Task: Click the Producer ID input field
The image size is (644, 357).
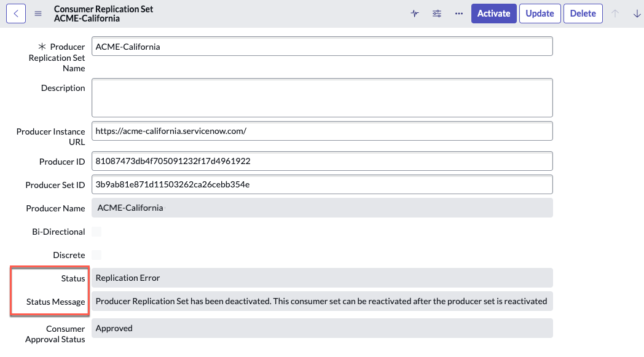Action: 322,161
